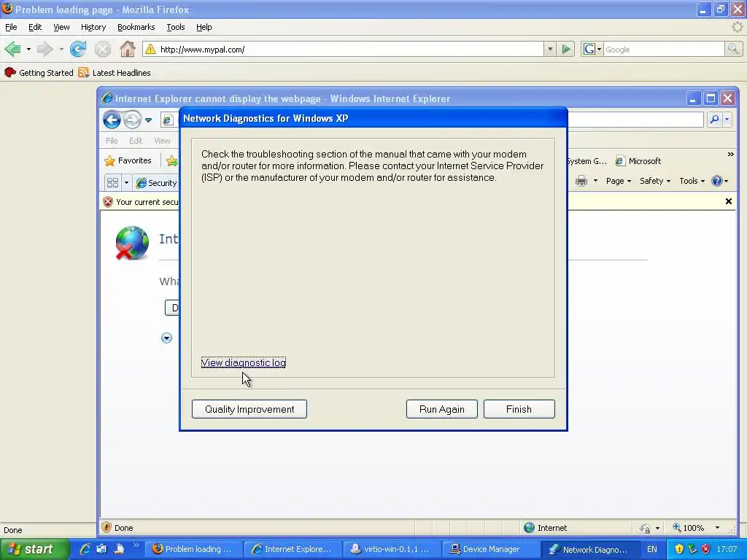
Task: Click the Firefox Back arrow button
Action: tap(13, 49)
